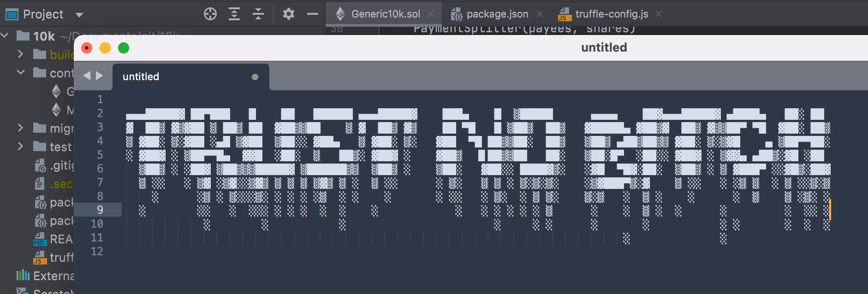Click the yellow minimize window button
The width and height of the screenshot is (868, 294).
tap(105, 48)
